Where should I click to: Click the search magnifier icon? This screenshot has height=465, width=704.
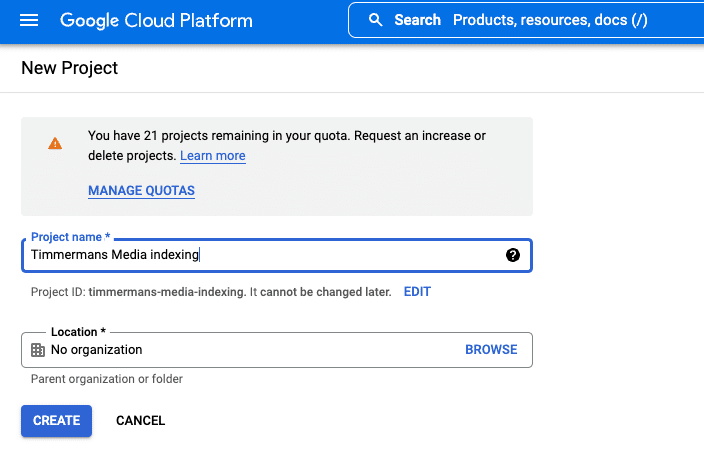point(375,20)
